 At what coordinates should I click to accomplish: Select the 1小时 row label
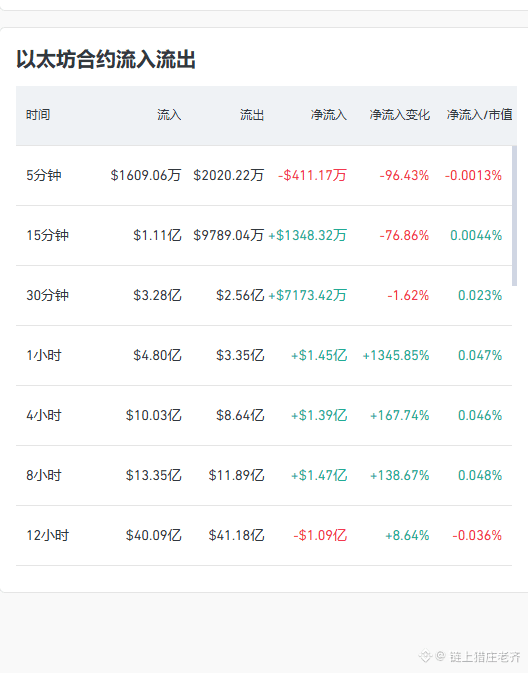[44, 355]
